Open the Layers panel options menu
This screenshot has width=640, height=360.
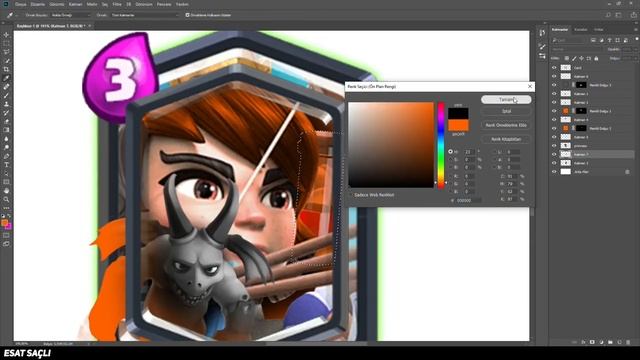(x=636, y=30)
